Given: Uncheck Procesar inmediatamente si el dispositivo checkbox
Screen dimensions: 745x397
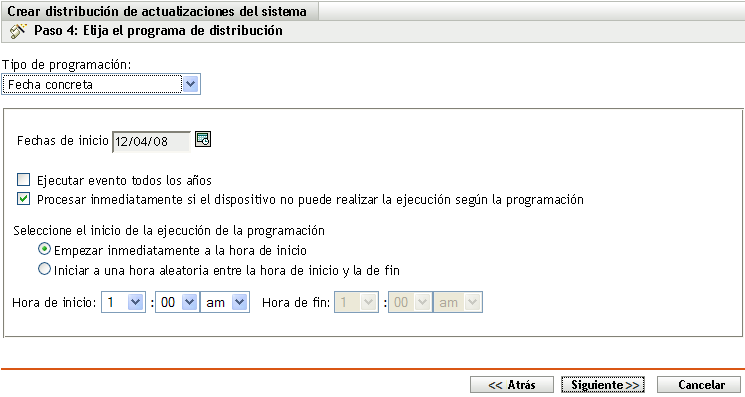Looking at the screenshot, I should coord(23,198).
